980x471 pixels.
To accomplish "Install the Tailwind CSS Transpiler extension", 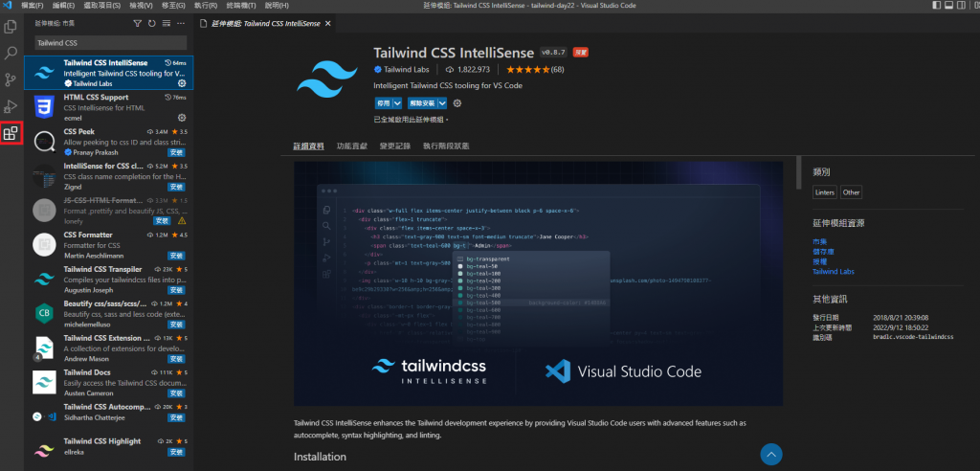I will 176,290.
